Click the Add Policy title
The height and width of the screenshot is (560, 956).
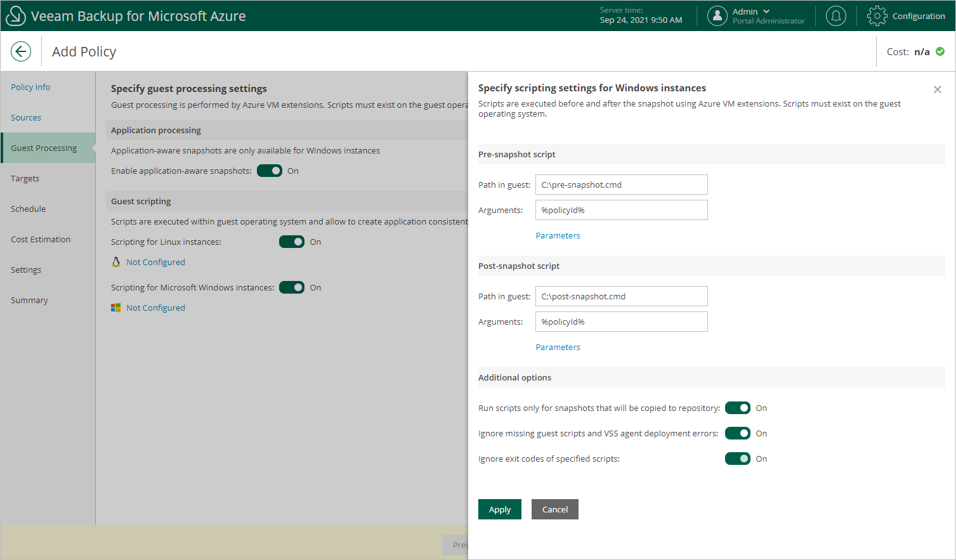[x=84, y=51]
